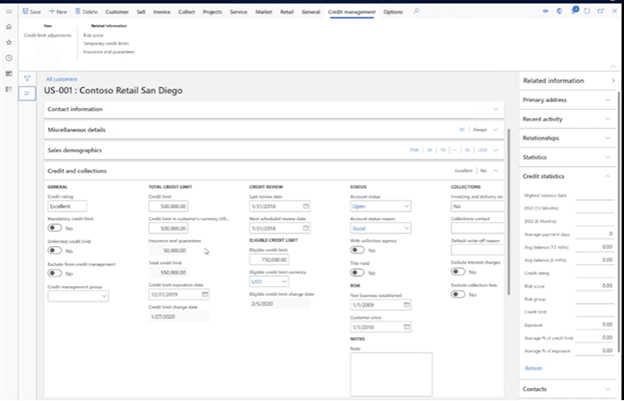The width and height of the screenshot is (624, 401).
Task: Click the Credit limit input field
Action: [168, 206]
